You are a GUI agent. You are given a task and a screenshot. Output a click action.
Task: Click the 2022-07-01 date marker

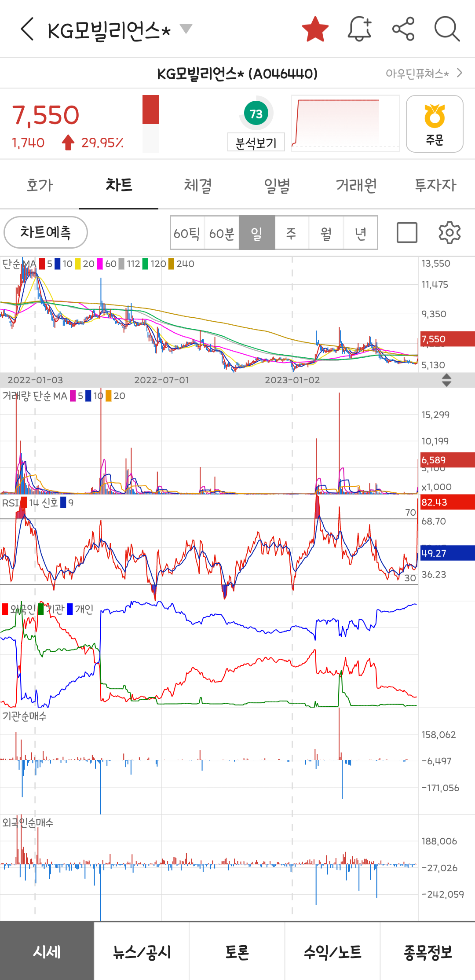tap(161, 380)
